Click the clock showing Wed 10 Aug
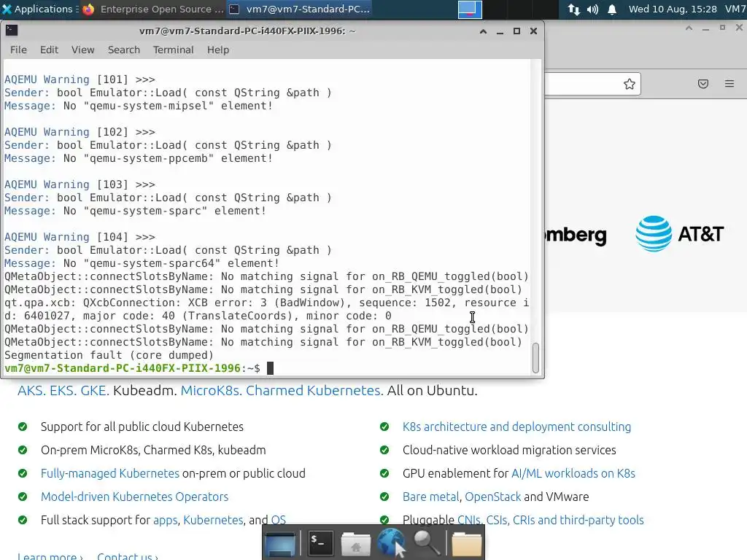 coord(672,9)
